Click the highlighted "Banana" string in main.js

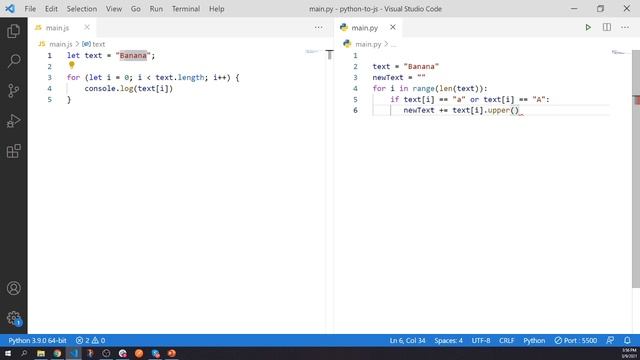133,56
